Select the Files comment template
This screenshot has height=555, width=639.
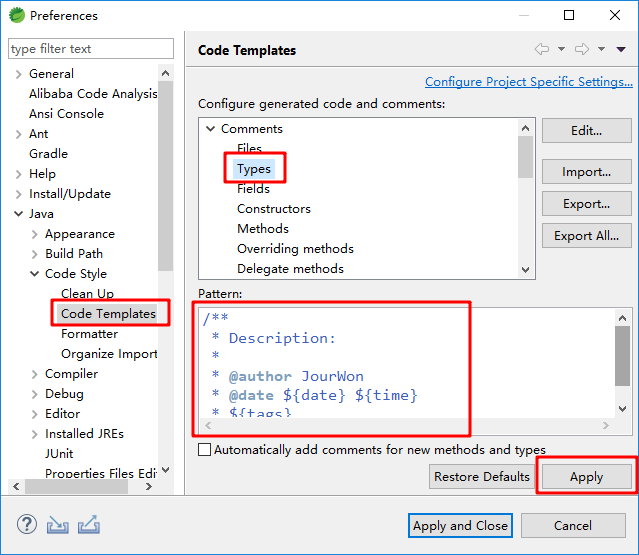[249, 148]
